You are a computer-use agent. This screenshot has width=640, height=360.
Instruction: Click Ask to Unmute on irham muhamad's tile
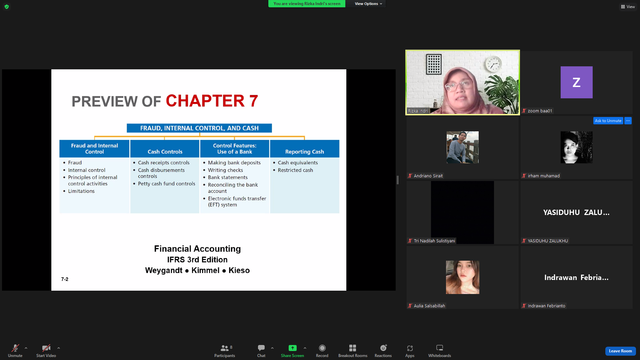(608, 121)
